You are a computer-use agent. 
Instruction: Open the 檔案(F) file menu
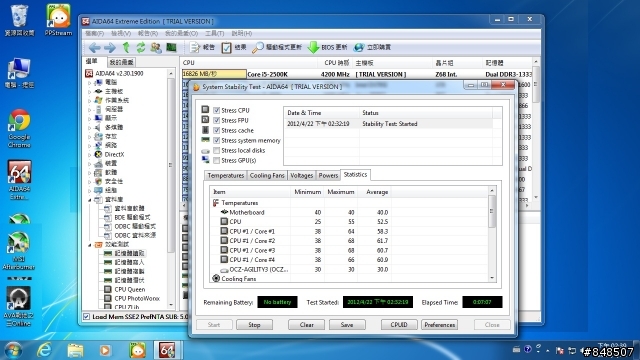(x=94, y=33)
